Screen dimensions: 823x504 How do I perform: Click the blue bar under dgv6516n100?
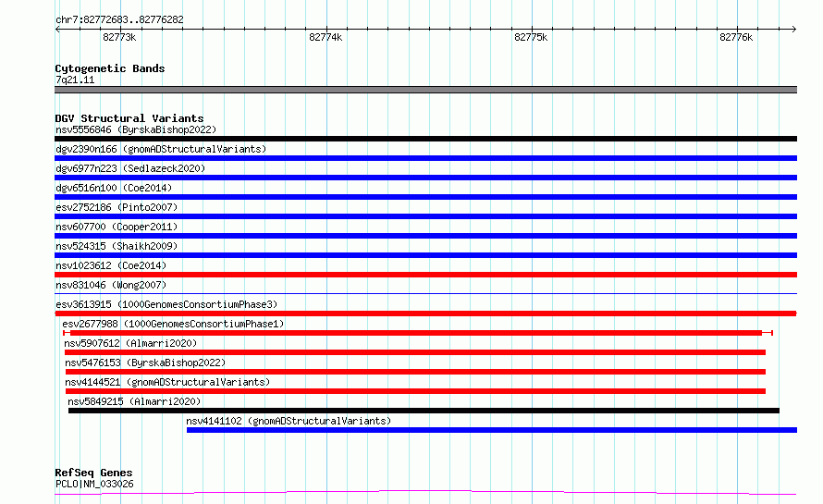pos(425,197)
